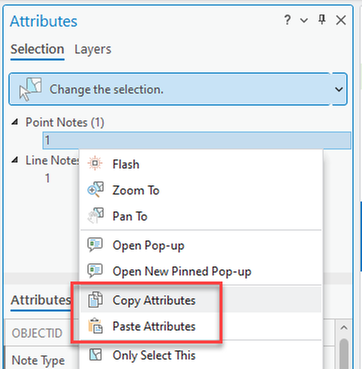Close the Attributes pane
This screenshot has width=362, height=369.
(x=341, y=20)
